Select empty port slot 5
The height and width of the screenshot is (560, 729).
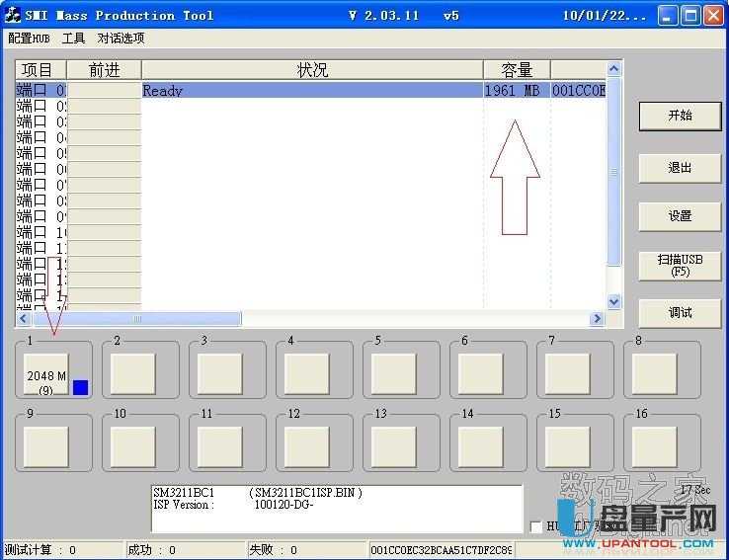click(x=394, y=374)
